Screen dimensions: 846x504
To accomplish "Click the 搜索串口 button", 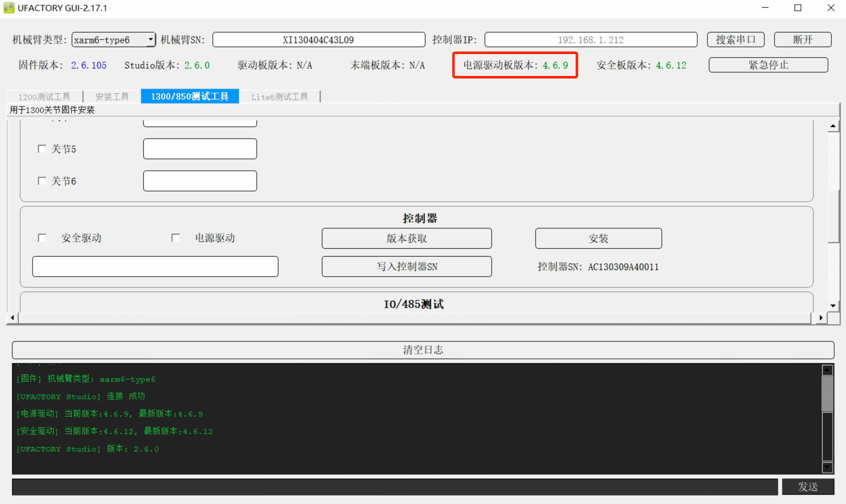I will point(736,40).
